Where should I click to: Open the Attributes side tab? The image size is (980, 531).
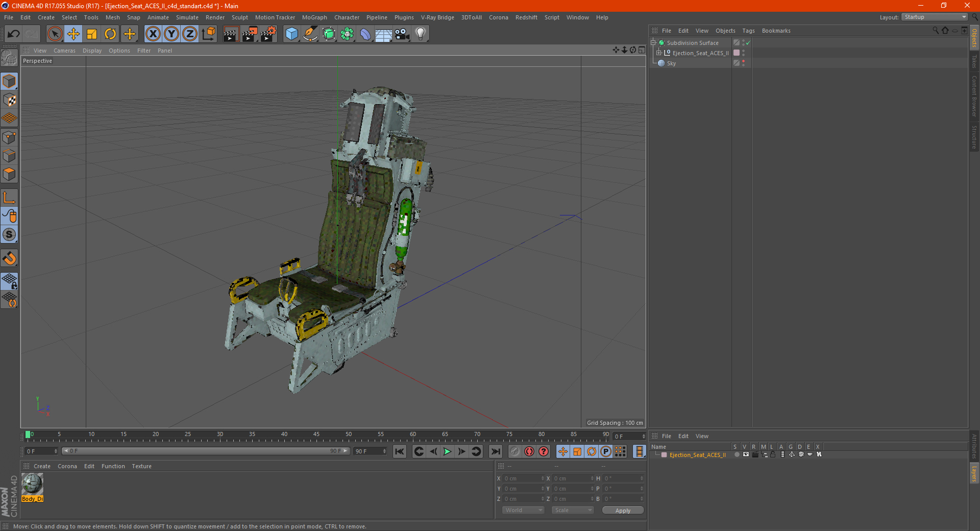(x=974, y=446)
